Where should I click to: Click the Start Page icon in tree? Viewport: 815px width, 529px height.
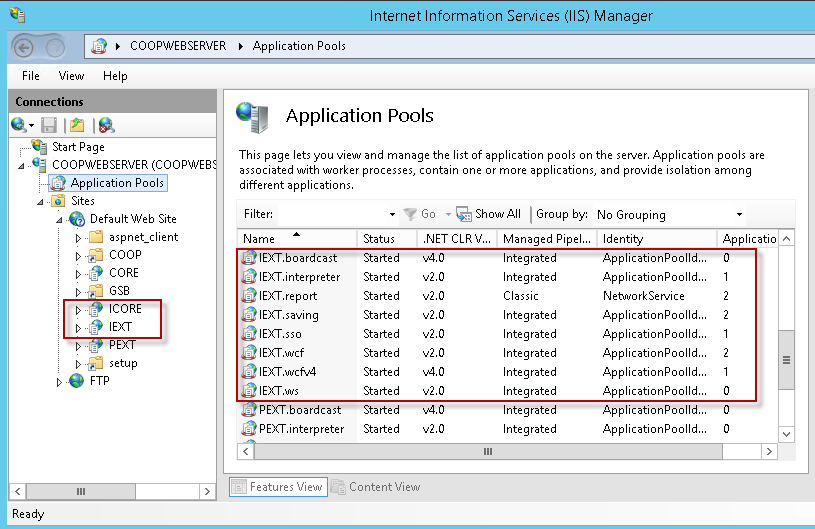[x=40, y=147]
